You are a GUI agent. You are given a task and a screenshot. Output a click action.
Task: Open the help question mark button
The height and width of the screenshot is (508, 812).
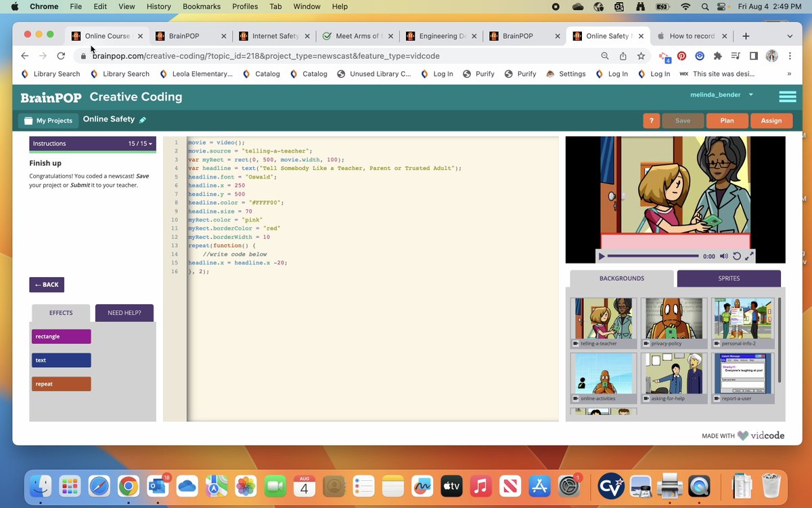coord(652,121)
